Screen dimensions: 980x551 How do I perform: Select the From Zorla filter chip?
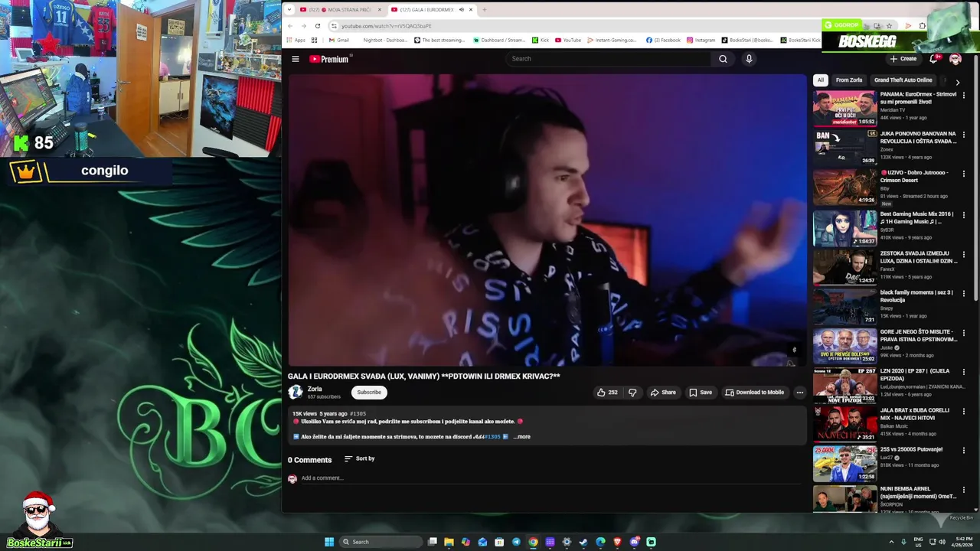(x=849, y=80)
